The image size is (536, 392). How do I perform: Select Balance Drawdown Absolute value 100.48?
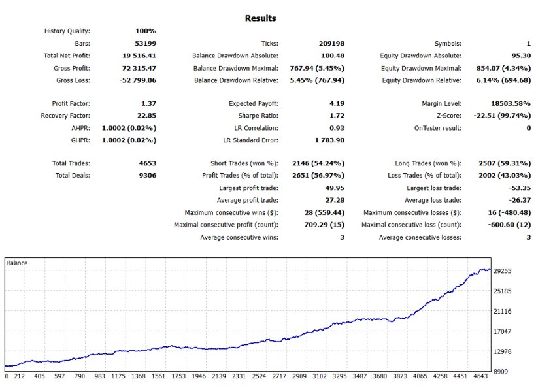(333, 56)
